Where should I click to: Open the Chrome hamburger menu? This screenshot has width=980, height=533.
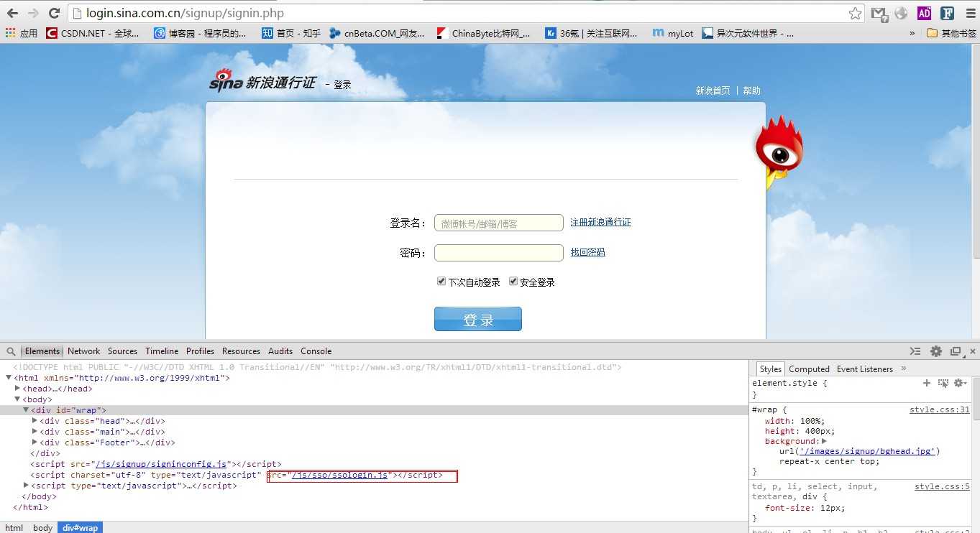pyautogui.click(x=968, y=13)
